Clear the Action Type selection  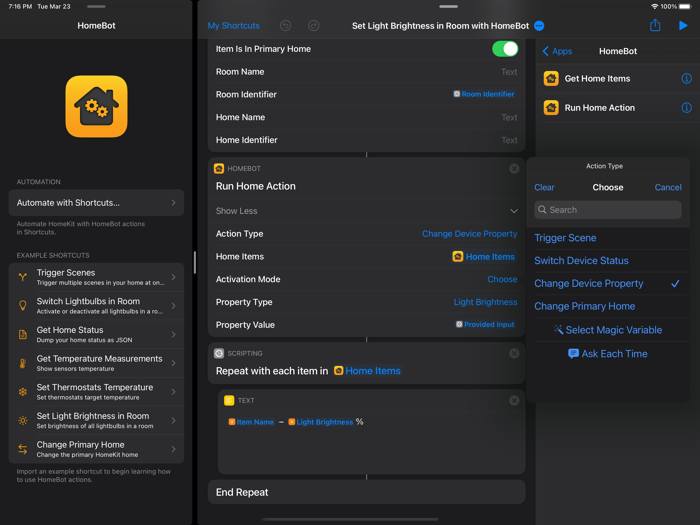click(544, 187)
